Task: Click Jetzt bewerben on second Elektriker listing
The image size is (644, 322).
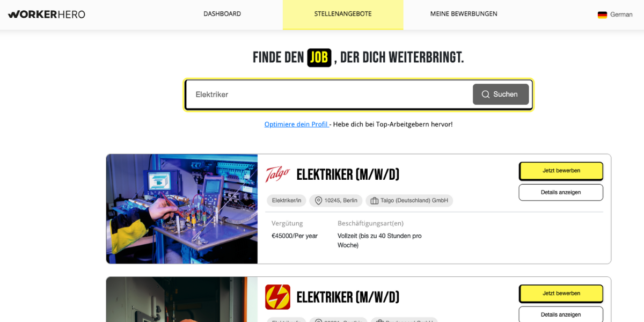Action: tap(561, 294)
